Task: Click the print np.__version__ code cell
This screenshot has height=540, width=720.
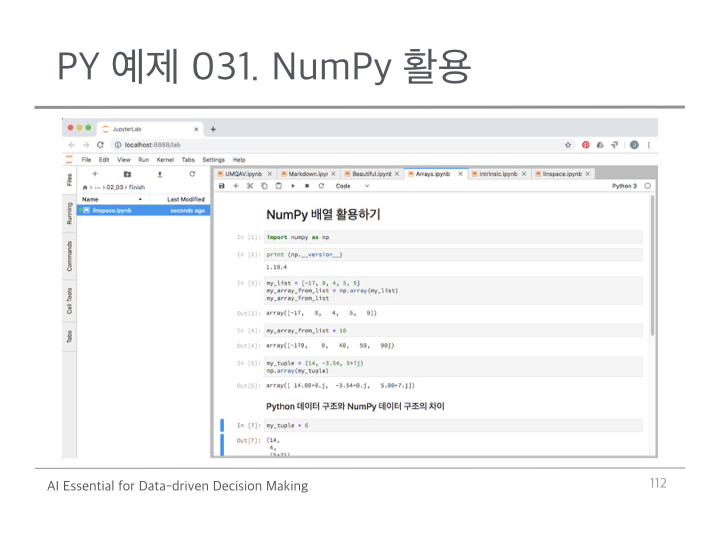Action: 453,255
